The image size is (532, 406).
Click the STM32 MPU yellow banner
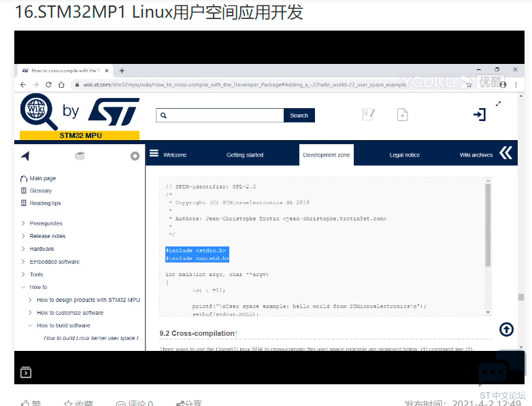click(80, 135)
